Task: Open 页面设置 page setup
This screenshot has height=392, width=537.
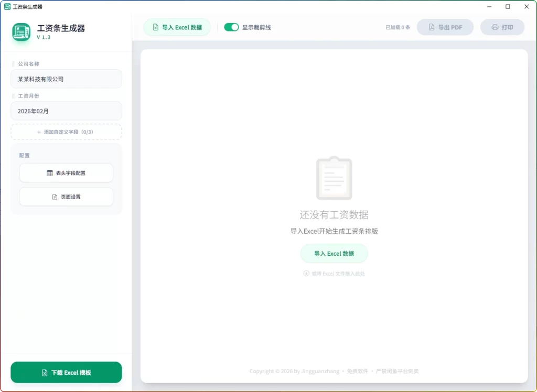Action: tap(66, 197)
